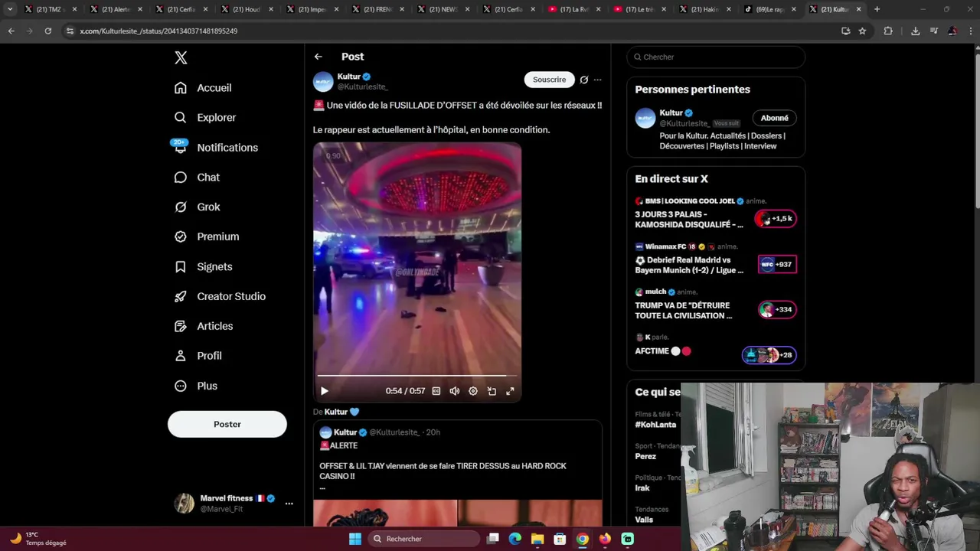Image resolution: width=980 pixels, height=551 pixels.
Task: Seek on the video progress bar
Action: pyautogui.click(x=417, y=376)
